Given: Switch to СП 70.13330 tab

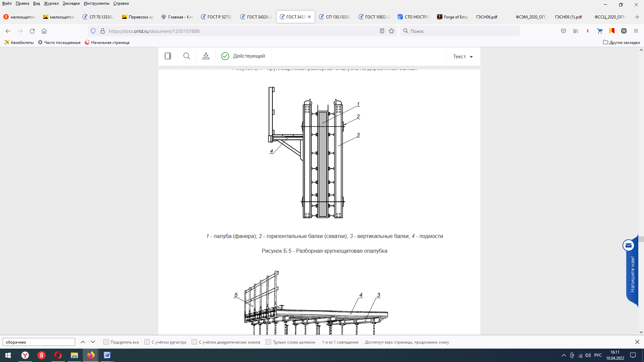Looking at the screenshot, I should pos(99,17).
